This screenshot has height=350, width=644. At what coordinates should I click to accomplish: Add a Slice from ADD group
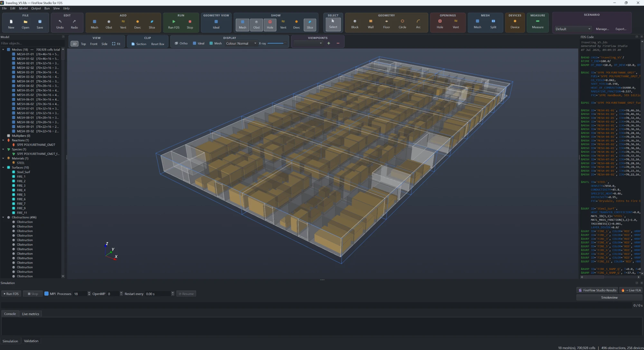(x=152, y=24)
